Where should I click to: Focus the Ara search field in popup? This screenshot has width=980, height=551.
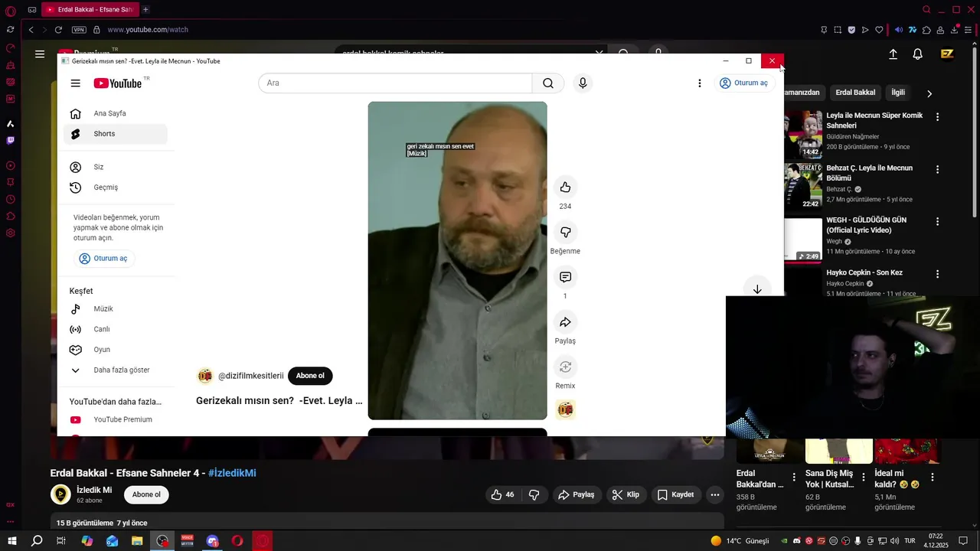[x=395, y=83]
